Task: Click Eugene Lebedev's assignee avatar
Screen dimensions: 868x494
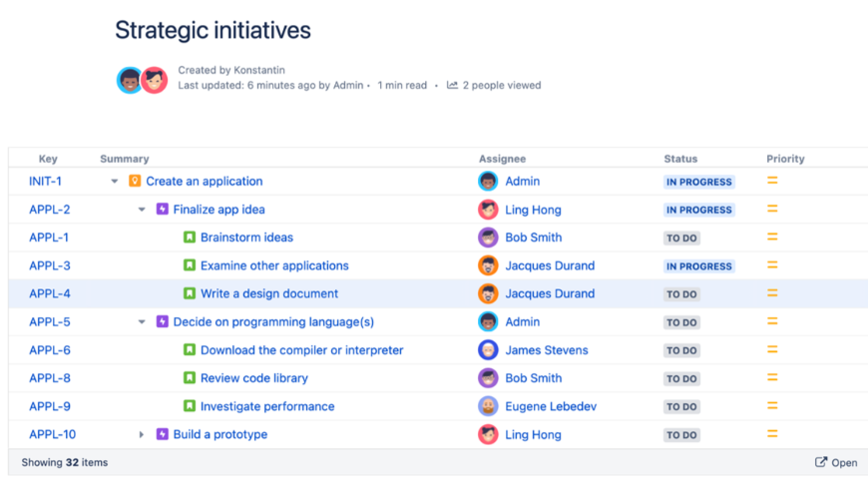Action: [488, 406]
